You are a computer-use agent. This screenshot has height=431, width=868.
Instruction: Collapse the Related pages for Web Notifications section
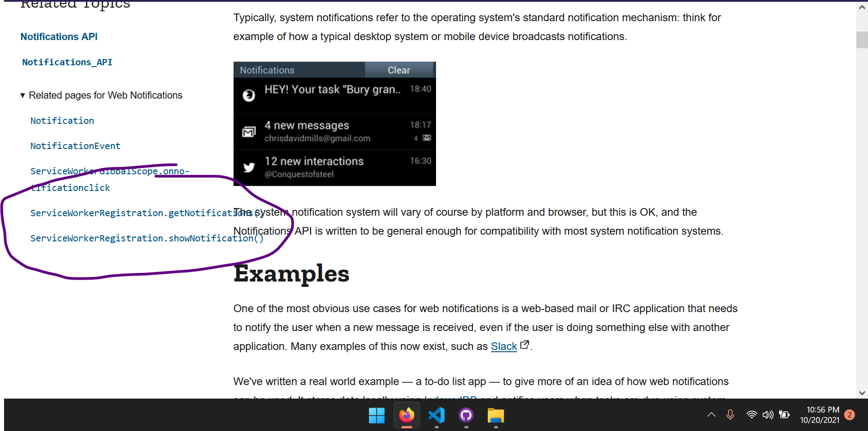point(22,95)
